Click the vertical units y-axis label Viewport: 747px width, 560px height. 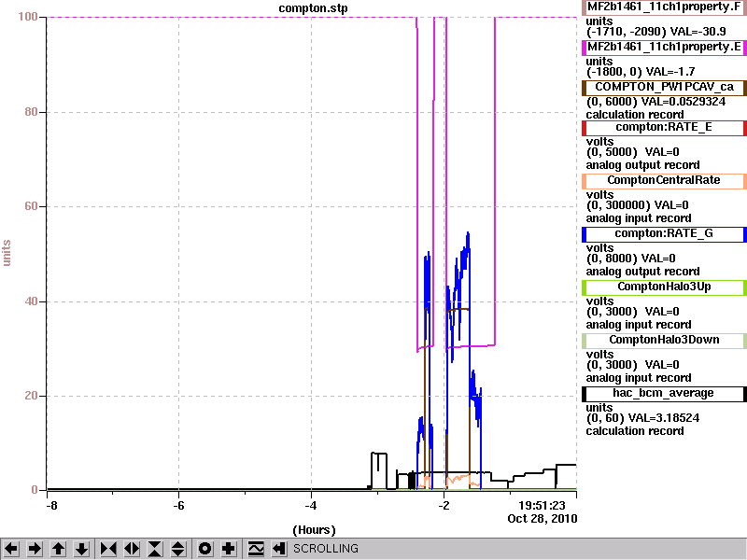[x=7, y=253]
